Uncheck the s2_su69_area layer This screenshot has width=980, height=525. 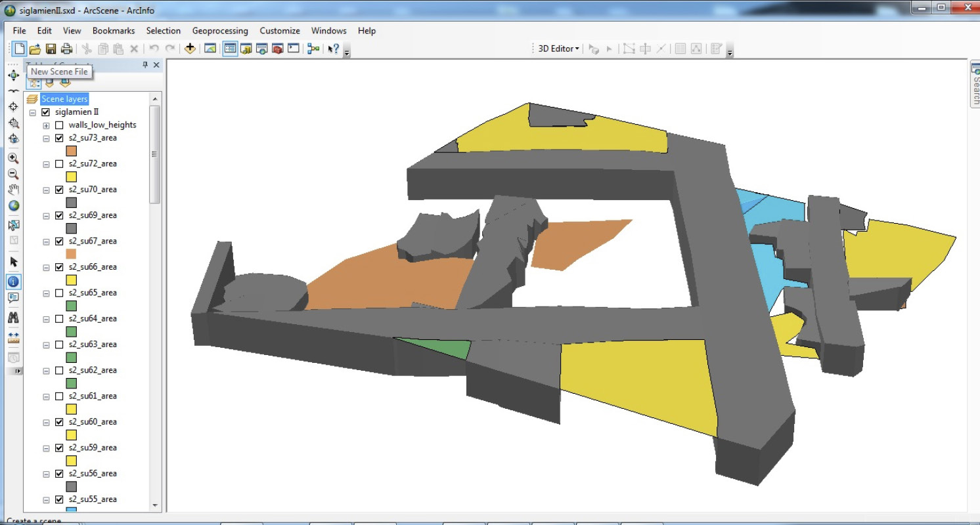point(59,216)
